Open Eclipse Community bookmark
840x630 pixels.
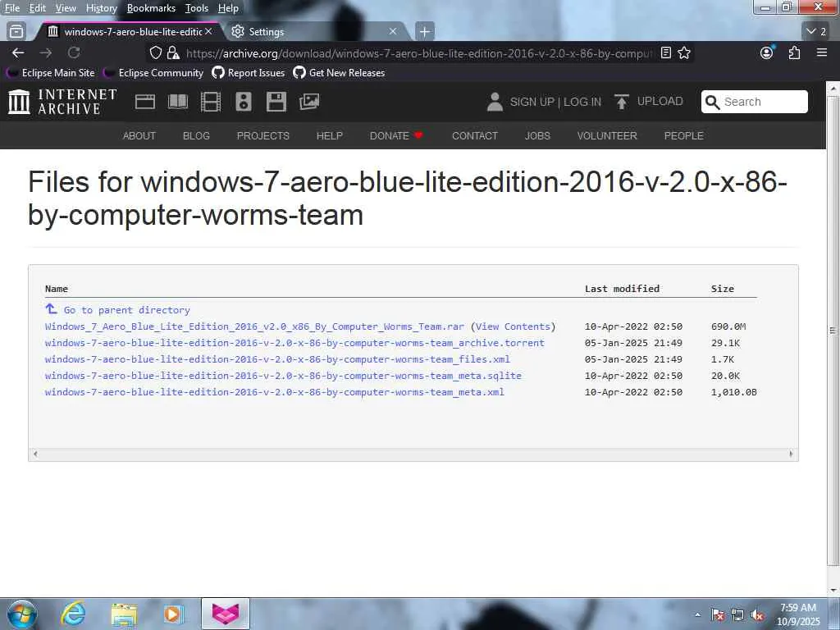[x=153, y=73]
